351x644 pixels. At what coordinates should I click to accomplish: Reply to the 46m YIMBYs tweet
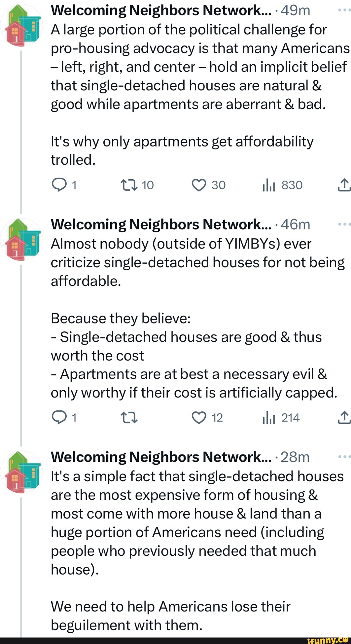[59, 418]
